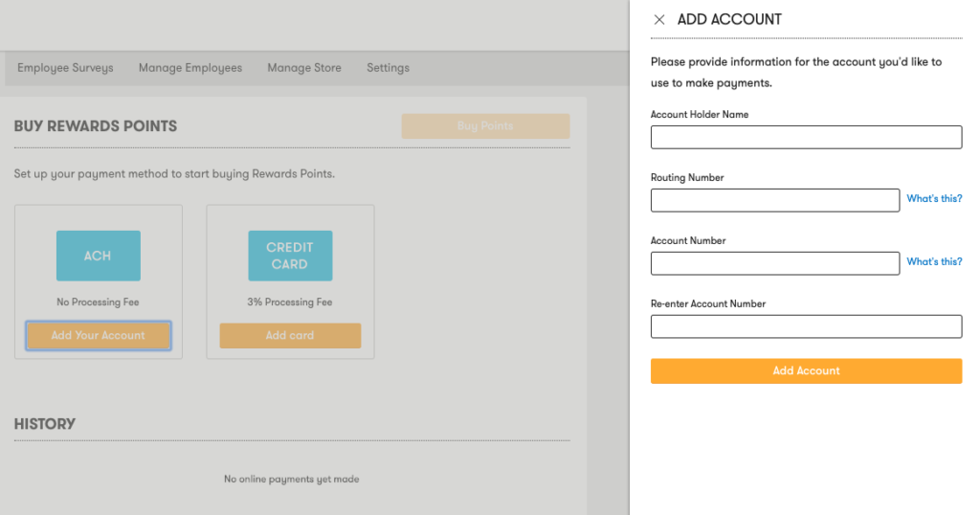This screenshot has height=515, width=980.
Task: Select the ACH payment tile
Action: [x=99, y=256]
